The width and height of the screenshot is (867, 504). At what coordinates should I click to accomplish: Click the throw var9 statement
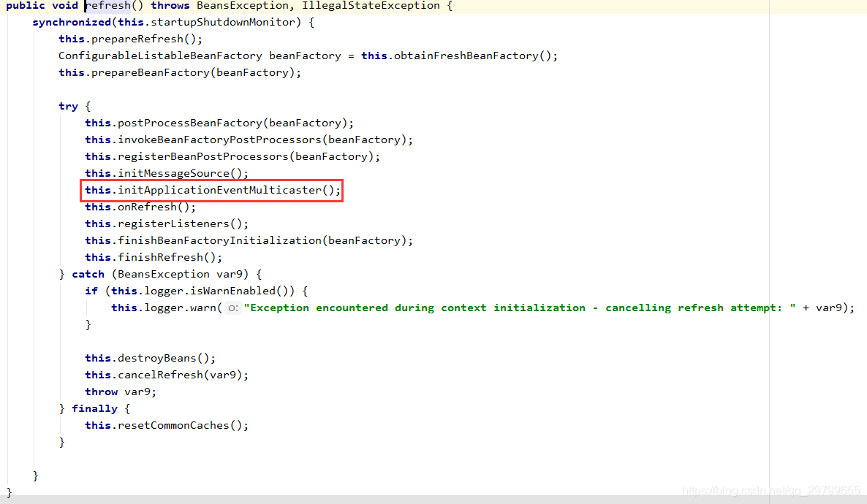click(x=121, y=392)
